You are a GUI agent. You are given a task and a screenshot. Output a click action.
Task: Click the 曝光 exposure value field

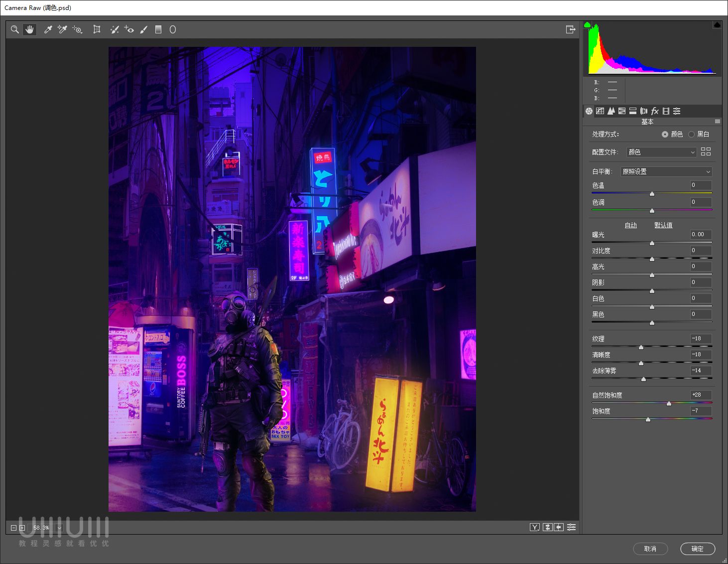701,234
